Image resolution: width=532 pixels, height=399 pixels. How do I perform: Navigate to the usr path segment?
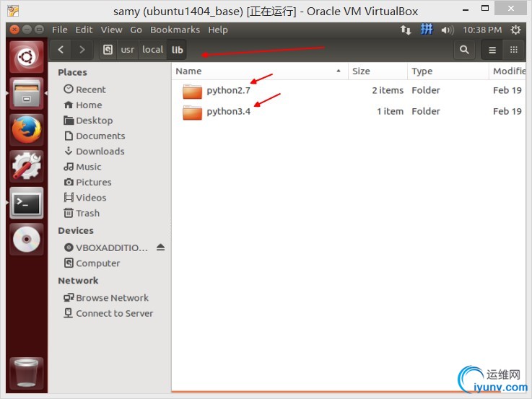click(x=128, y=50)
